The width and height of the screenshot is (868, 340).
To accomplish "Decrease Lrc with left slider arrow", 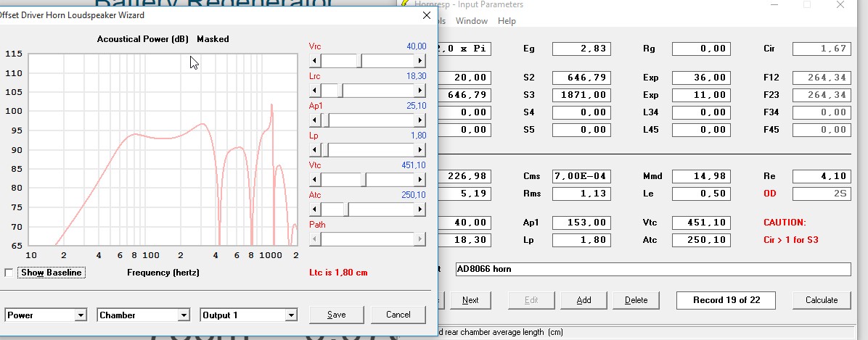I will point(315,91).
